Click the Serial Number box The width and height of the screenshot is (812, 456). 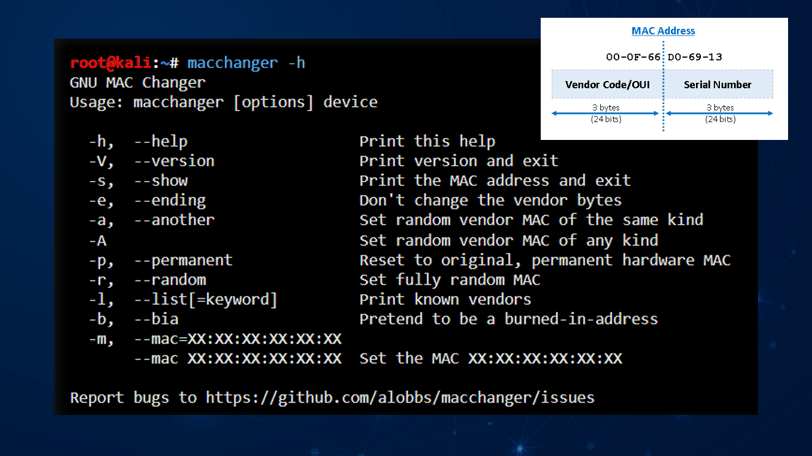(x=717, y=85)
